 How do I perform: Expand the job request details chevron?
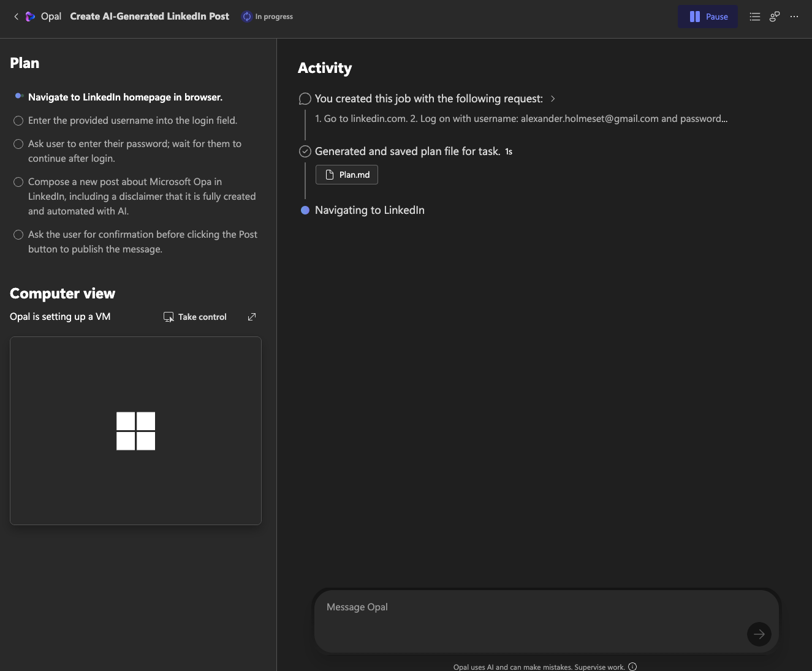coord(553,99)
